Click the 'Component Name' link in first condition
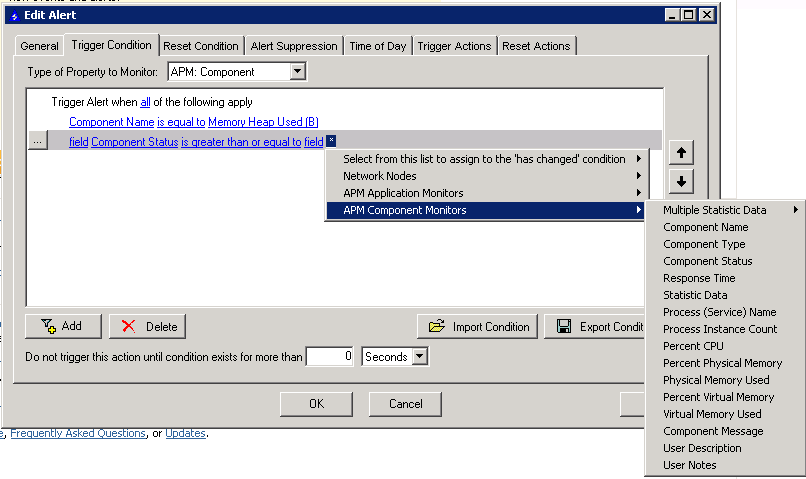Image resolution: width=806 pixels, height=479 pixels. [x=112, y=122]
